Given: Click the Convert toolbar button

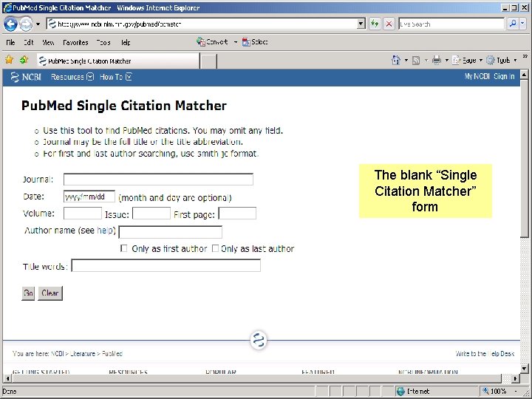Looking at the screenshot, I should [x=212, y=41].
